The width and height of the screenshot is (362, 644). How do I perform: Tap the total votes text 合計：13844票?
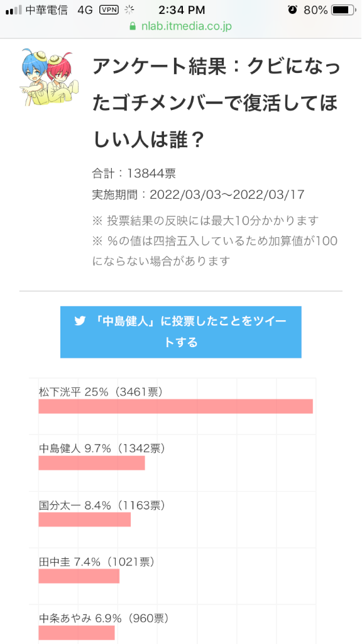pyautogui.click(x=134, y=174)
